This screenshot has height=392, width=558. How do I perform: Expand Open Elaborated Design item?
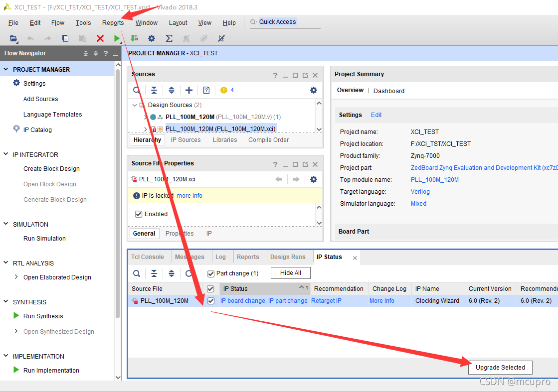pos(16,277)
